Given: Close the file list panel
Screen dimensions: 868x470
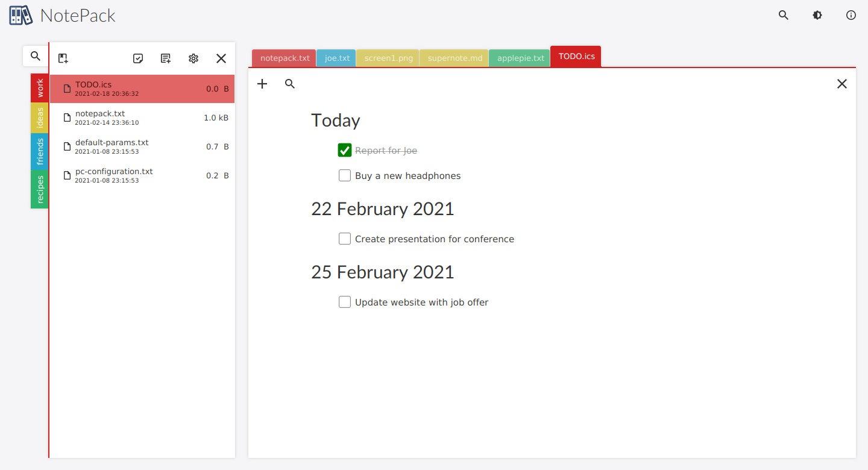Looking at the screenshot, I should [x=221, y=58].
